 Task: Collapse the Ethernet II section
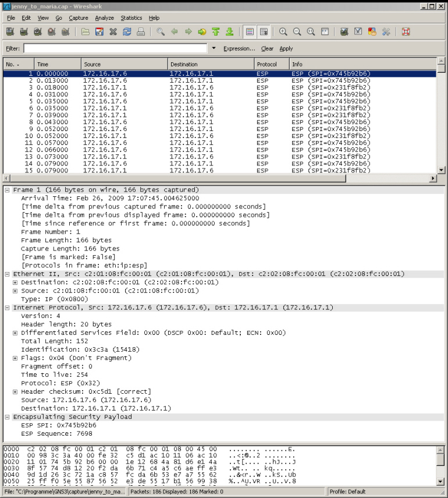(7, 274)
